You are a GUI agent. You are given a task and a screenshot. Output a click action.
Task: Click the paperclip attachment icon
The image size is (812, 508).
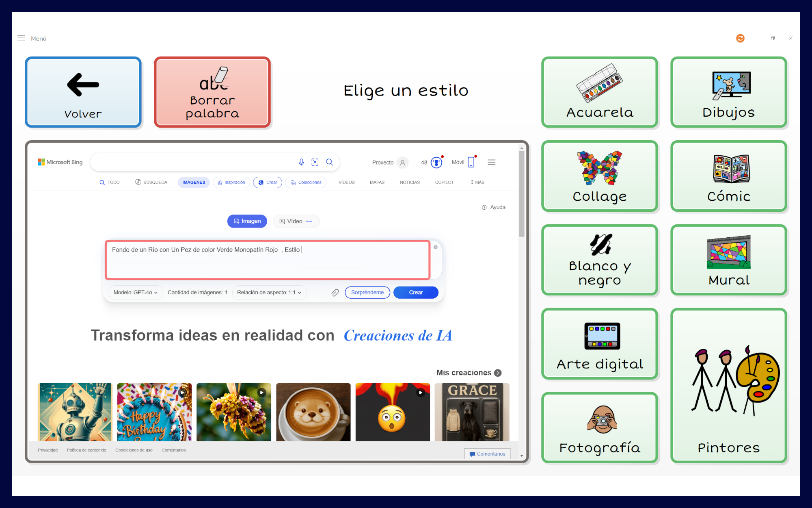[335, 292]
